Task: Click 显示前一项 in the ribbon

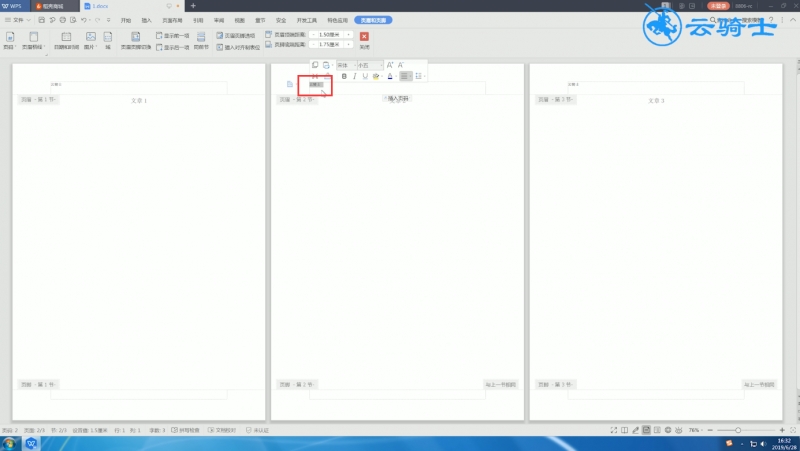Action: point(172,36)
